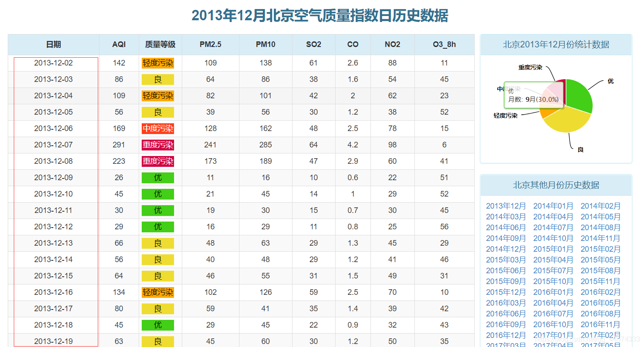Select PM2.5 value 241 on 2013-12-07
This screenshot has height=347, width=644.
coord(210,145)
